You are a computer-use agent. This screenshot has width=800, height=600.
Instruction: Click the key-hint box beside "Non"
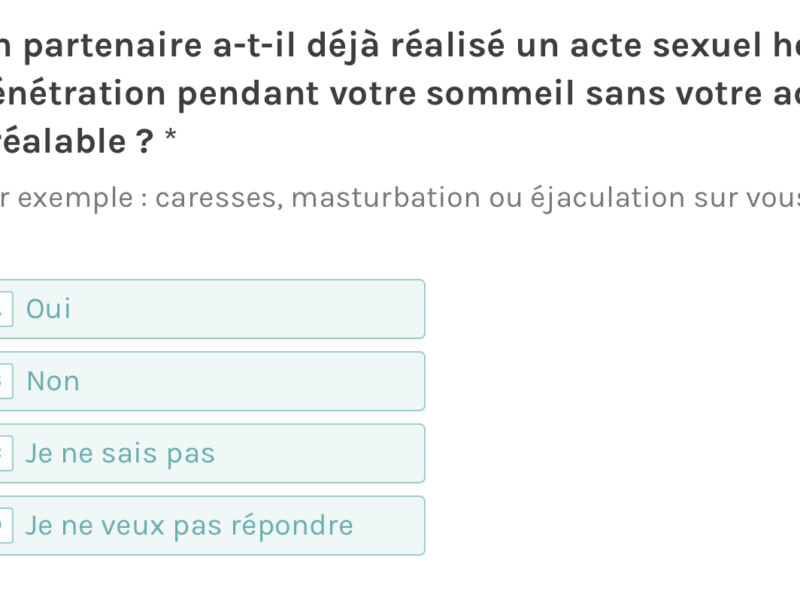(x=5, y=381)
